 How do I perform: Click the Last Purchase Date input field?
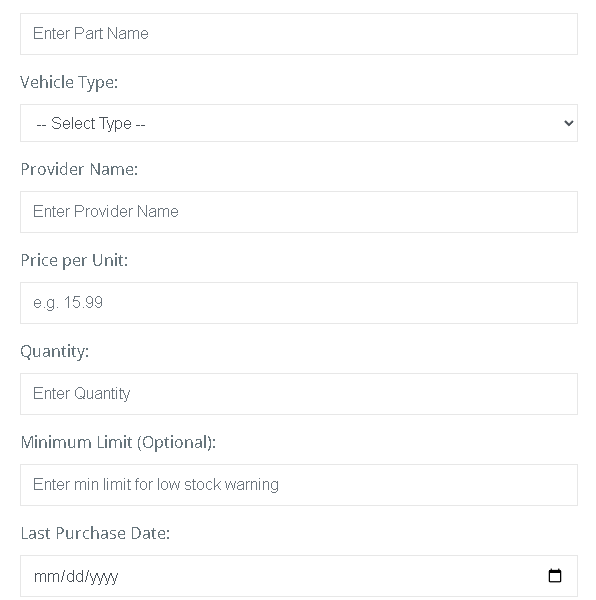[x=299, y=576]
